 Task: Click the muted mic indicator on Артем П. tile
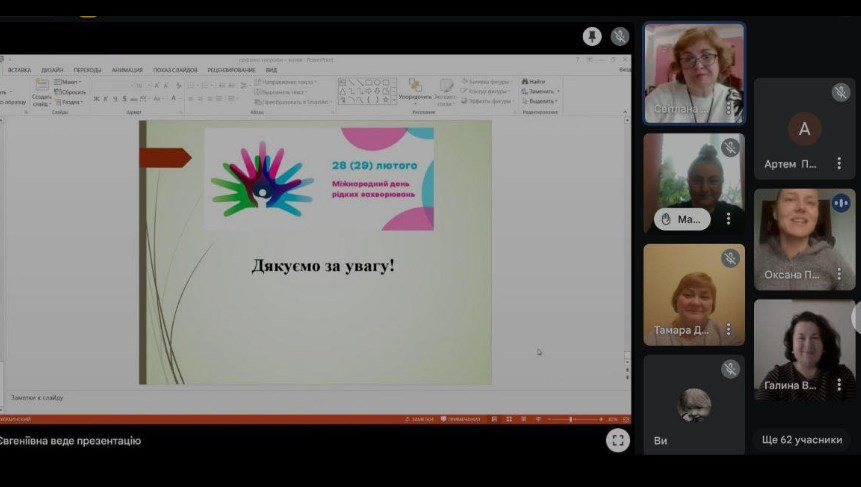pos(841,92)
